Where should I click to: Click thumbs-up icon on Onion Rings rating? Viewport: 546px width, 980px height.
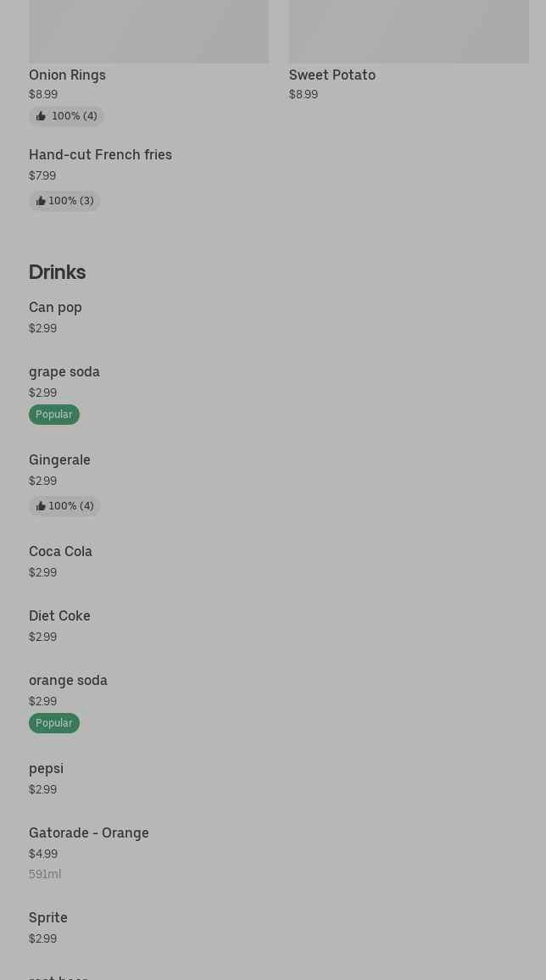tap(41, 116)
